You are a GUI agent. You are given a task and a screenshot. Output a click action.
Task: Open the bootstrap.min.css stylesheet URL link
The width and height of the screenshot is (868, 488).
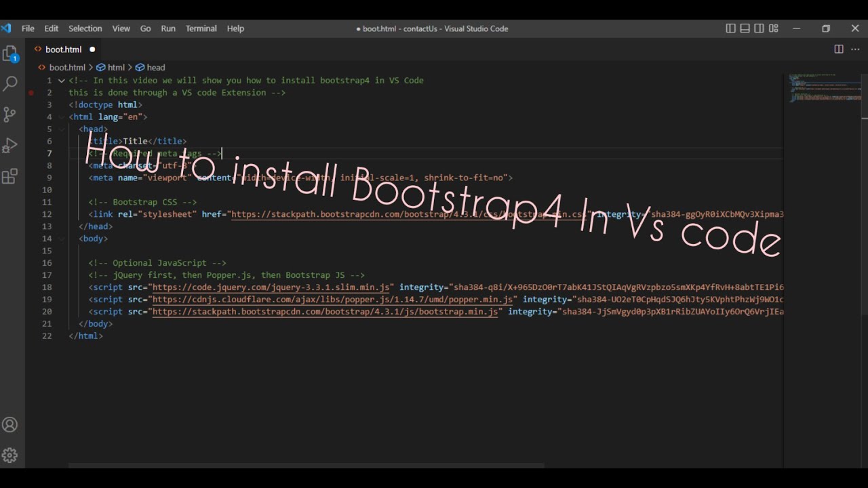[x=410, y=214]
